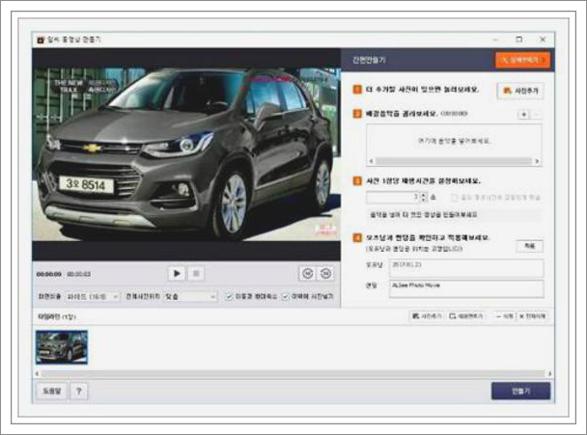Click the music list horizontal scrollbar
587x435 pixels.
(454, 161)
